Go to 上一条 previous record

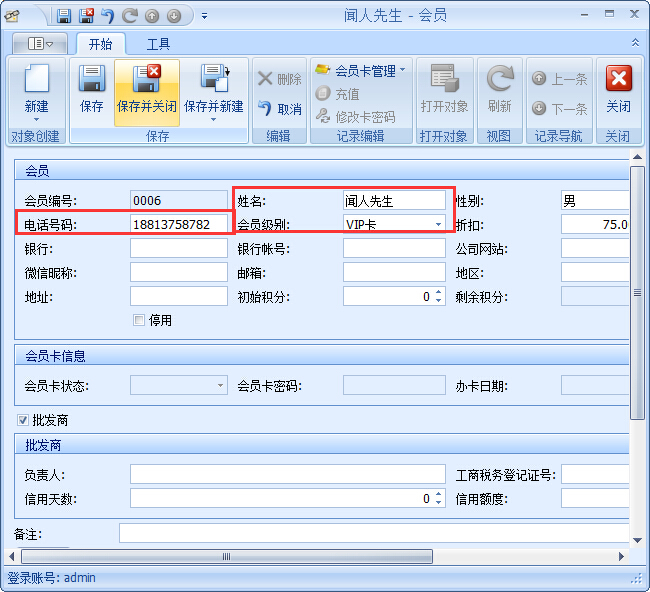[560, 78]
